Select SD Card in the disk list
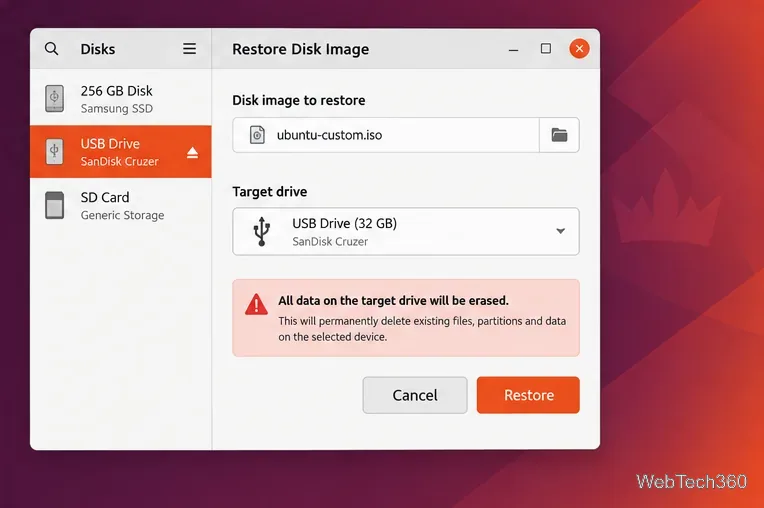 tap(121, 205)
